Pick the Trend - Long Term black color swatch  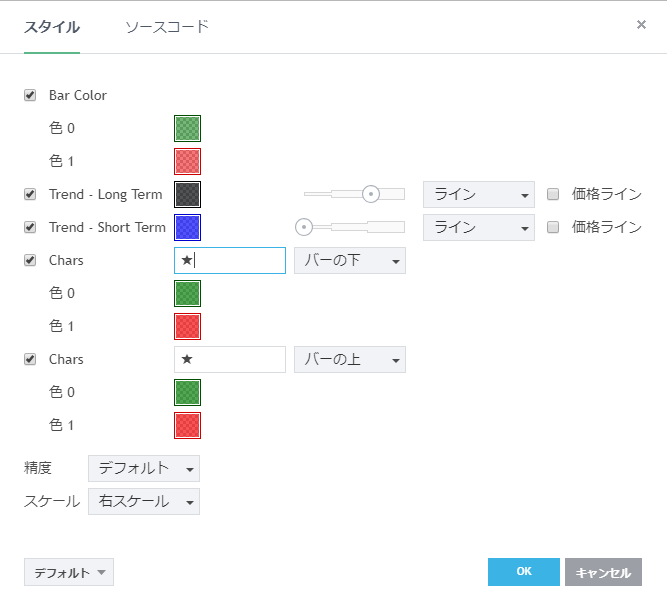tap(187, 194)
